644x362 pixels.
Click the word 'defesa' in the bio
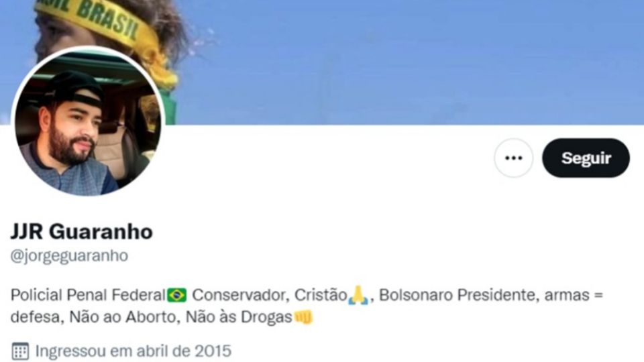35,317
